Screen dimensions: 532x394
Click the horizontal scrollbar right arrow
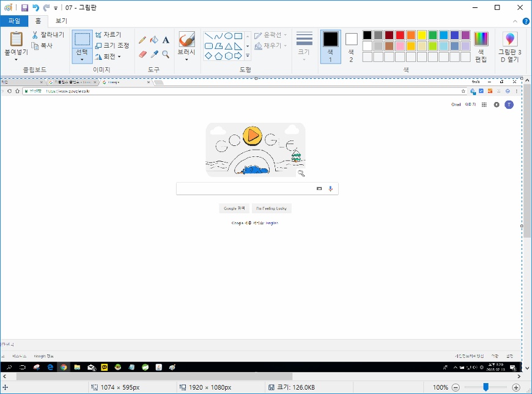pos(519,376)
